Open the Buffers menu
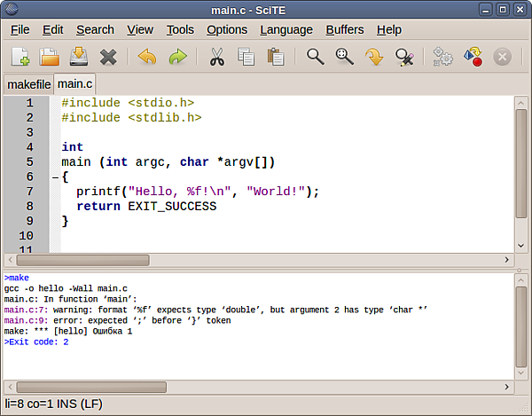 click(345, 29)
